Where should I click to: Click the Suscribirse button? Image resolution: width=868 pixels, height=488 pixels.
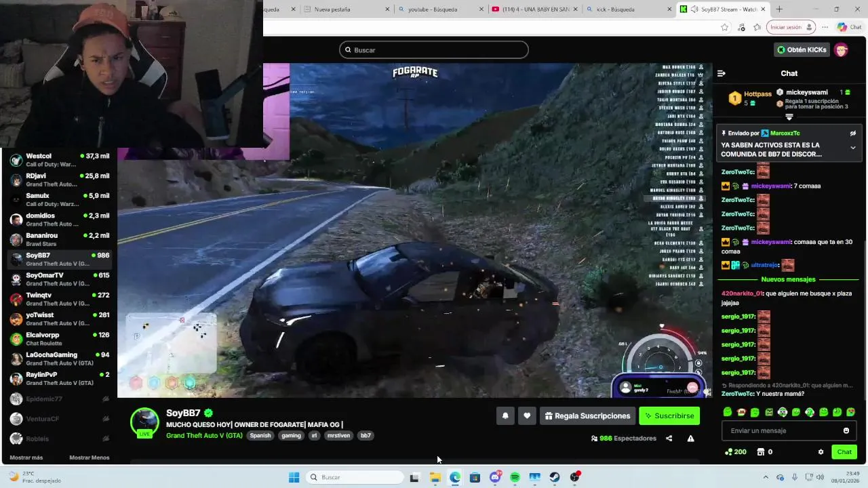[669, 416]
